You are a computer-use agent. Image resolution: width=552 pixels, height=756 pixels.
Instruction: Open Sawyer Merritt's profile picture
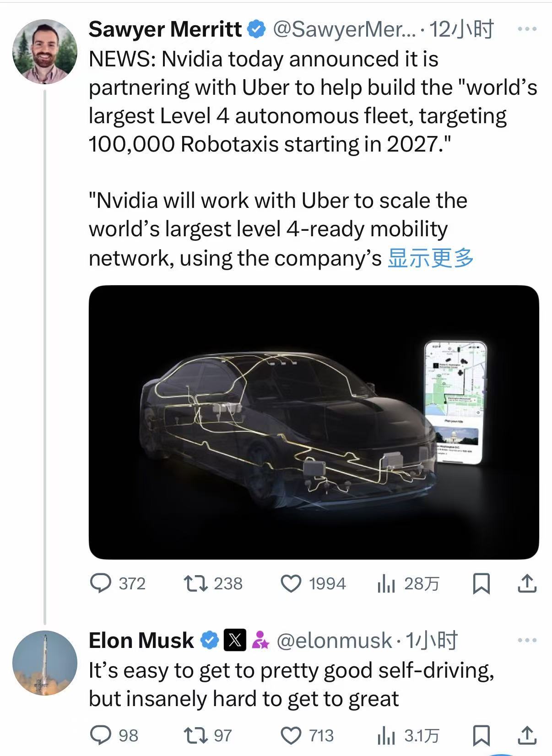click(x=45, y=52)
